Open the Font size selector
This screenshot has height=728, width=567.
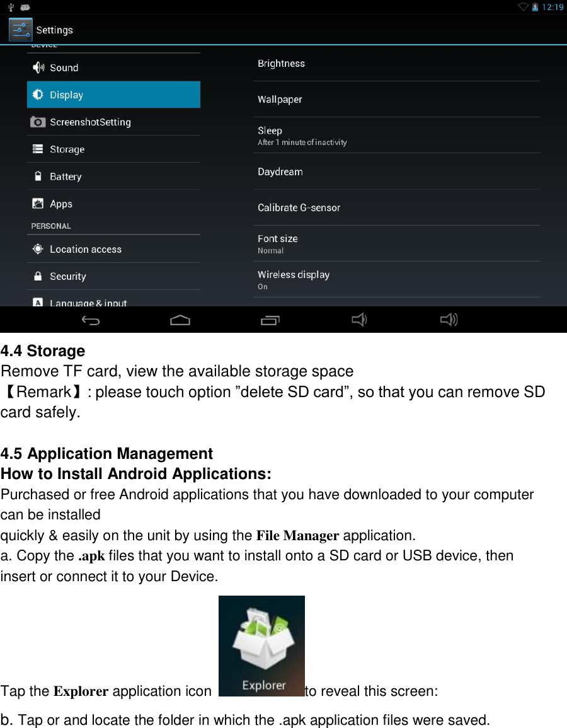click(397, 243)
